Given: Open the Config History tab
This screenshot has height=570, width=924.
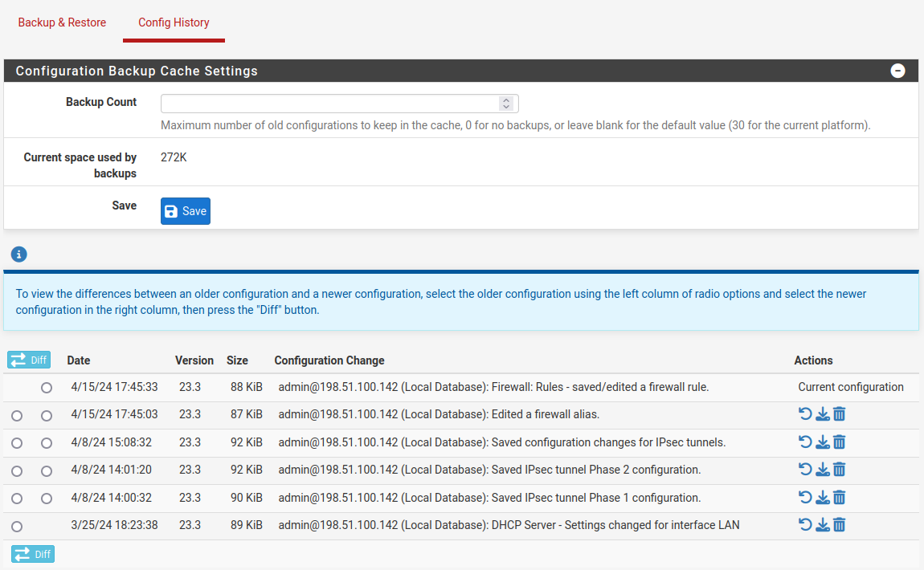Looking at the screenshot, I should coord(174,22).
